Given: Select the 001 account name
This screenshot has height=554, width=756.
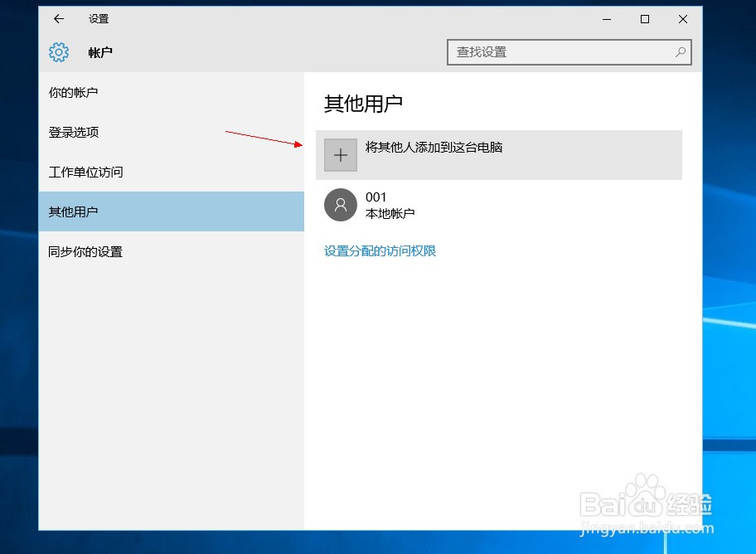Looking at the screenshot, I should [376, 197].
